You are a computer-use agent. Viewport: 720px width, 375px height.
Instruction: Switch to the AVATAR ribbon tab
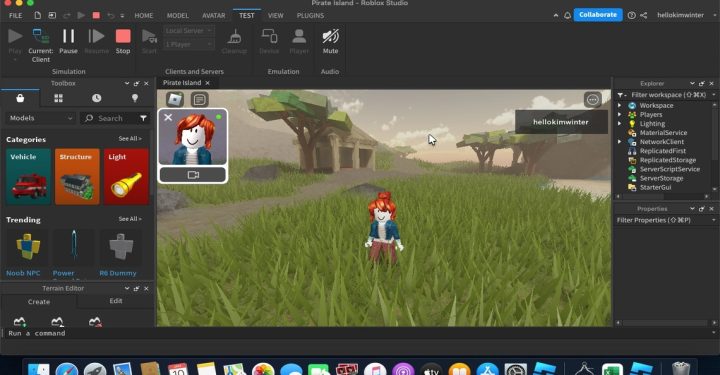coord(214,15)
